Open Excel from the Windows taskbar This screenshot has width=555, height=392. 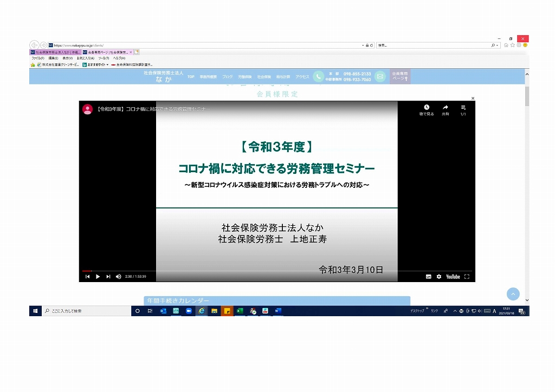[x=240, y=311]
